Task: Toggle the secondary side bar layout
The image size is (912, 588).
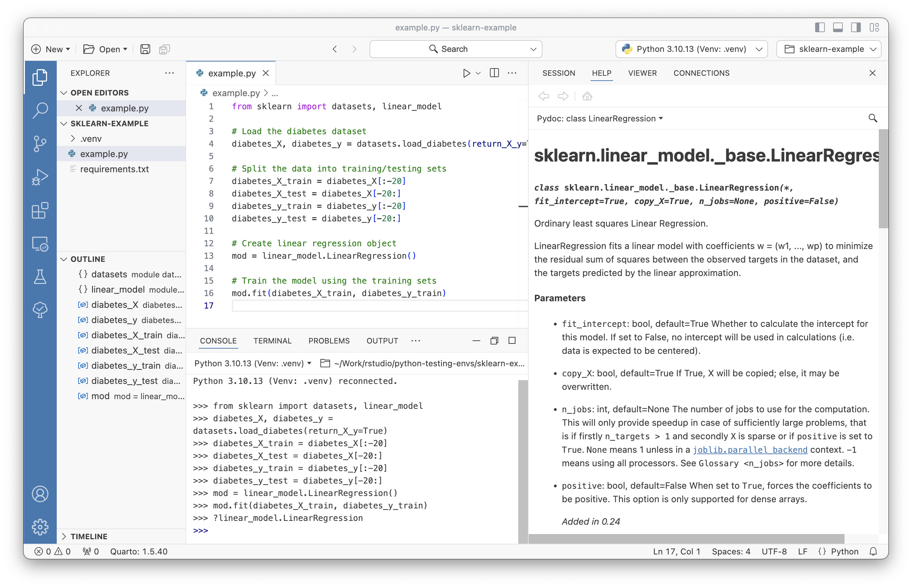Action: pyautogui.click(x=856, y=27)
